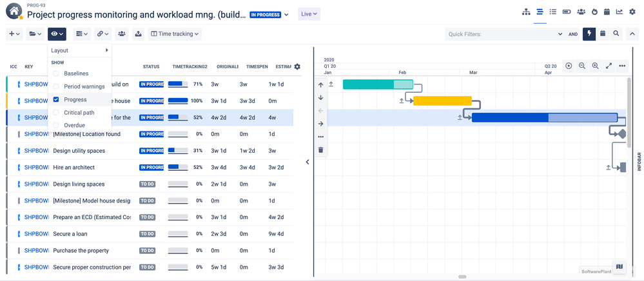Image resolution: width=644 pixels, height=281 pixels.
Task: Center the Gantt on today target icon
Action: click(x=569, y=66)
